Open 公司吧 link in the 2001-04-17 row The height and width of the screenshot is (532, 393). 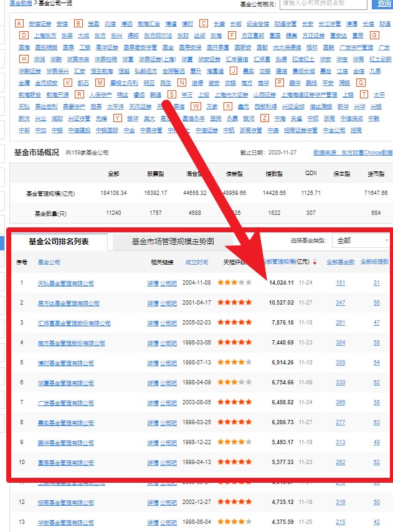click(x=168, y=303)
